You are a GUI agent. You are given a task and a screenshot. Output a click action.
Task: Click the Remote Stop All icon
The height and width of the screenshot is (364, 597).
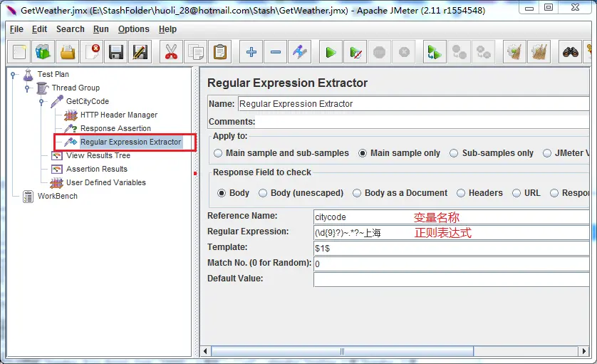[x=460, y=52]
